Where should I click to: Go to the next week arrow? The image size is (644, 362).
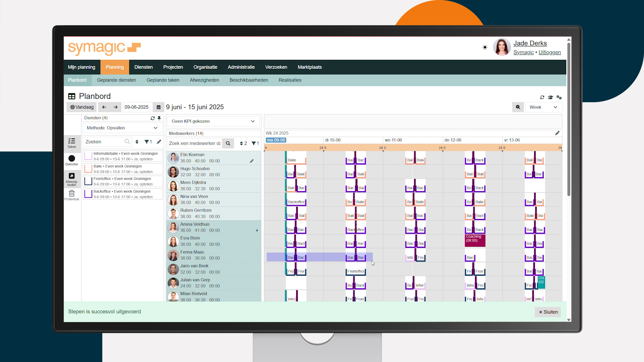[115, 107]
